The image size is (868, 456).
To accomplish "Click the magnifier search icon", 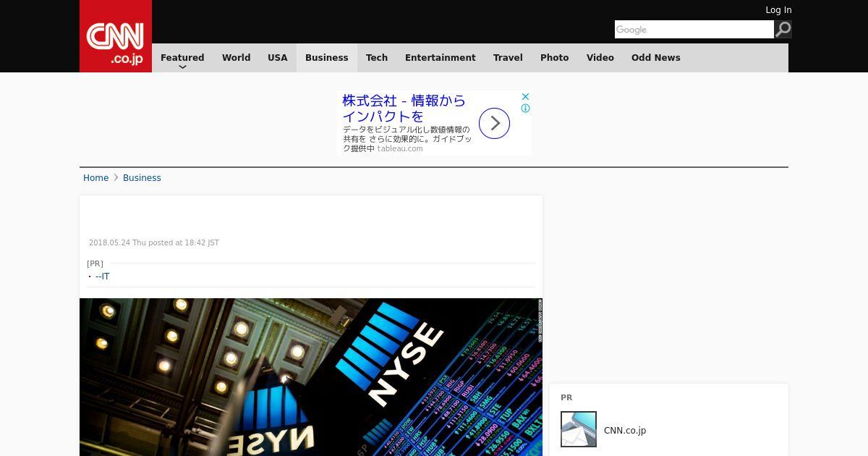I will pos(783,30).
